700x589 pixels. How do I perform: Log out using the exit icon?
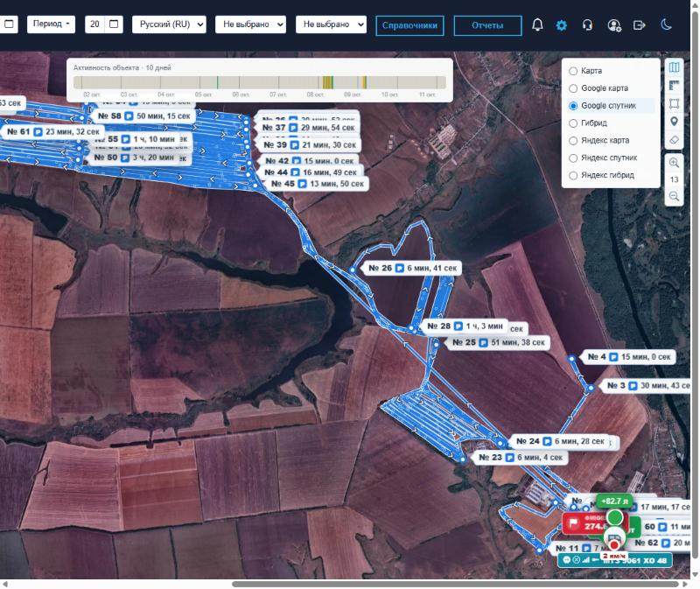tap(640, 25)
